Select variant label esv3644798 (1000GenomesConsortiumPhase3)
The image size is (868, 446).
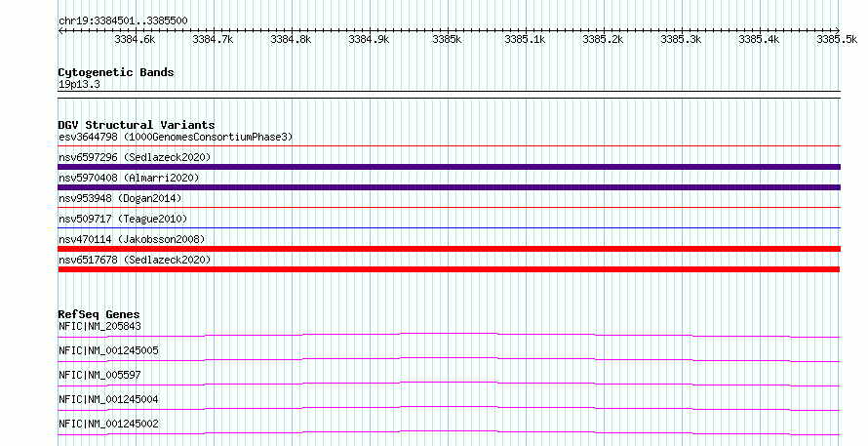[x=176, y=137]
